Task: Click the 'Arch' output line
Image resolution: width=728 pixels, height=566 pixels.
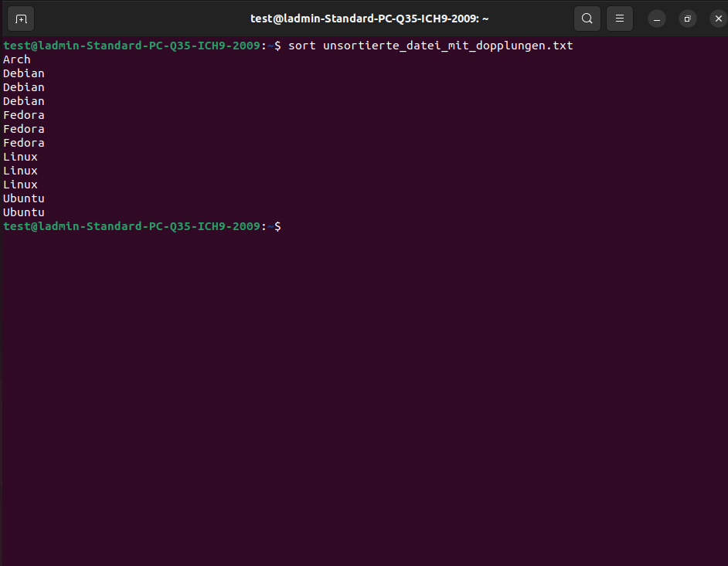Action: (17, 59)
